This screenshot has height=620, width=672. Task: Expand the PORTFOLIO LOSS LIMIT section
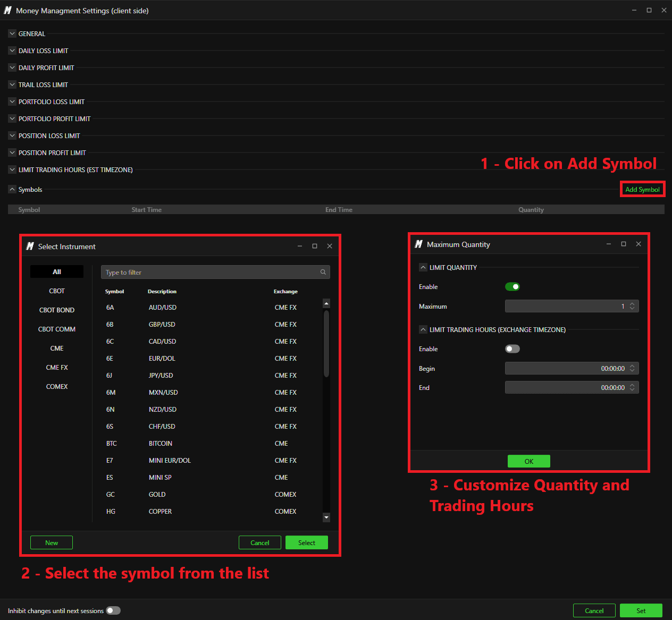click(x=12, y=101)
